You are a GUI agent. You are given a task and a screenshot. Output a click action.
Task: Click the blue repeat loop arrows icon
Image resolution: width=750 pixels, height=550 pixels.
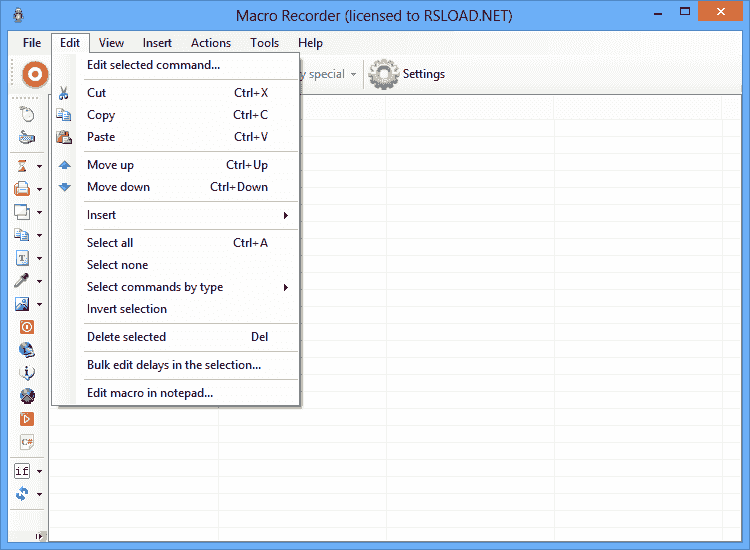pos(22,494)
